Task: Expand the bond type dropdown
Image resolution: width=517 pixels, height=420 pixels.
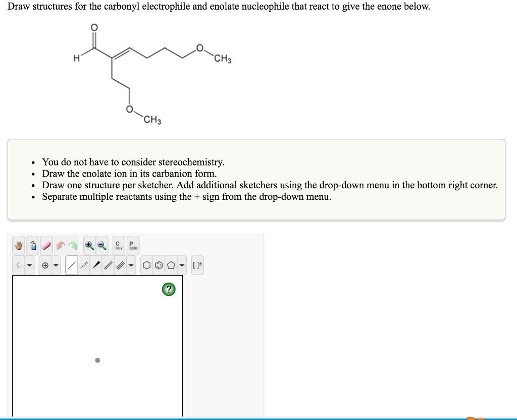Action: [x=130, y=265]
